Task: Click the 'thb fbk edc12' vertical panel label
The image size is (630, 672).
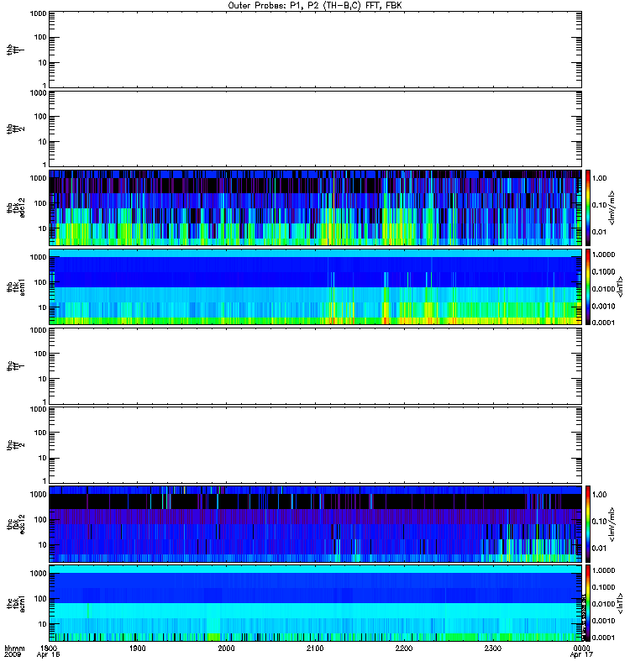Action: [15, 207]
